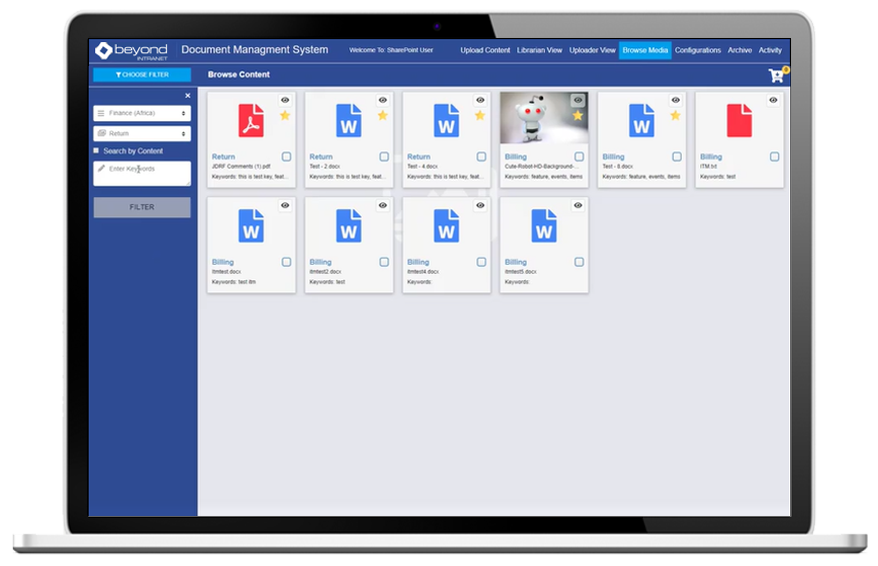Viewport: 878px width, 566px height.
Task: Tick the Test - 8.docx checkbox
Action: (x=676, y=157)
